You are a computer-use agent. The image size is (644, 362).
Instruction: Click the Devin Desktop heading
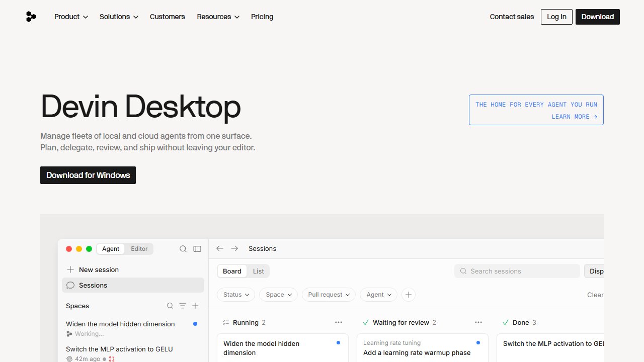tap(141, 107)
